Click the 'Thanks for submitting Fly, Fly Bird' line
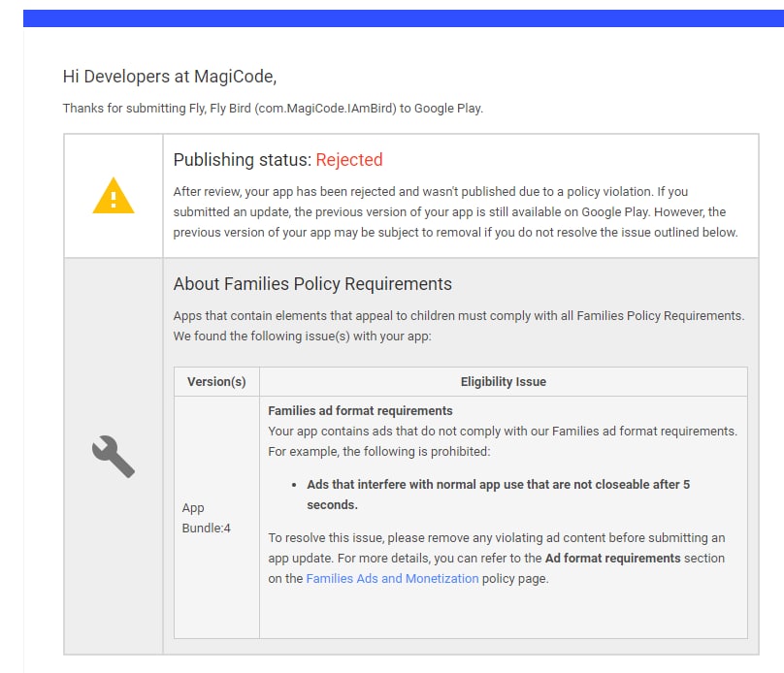 tap(273, 109)
